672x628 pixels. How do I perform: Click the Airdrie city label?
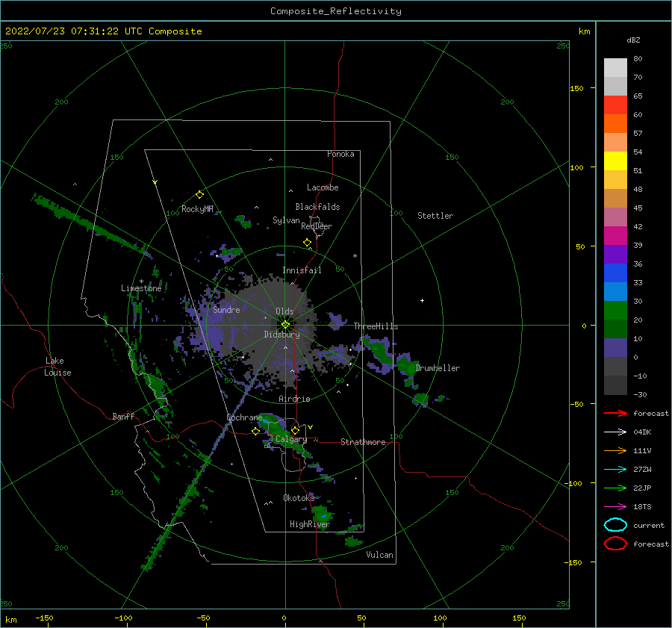pos(294,399)
